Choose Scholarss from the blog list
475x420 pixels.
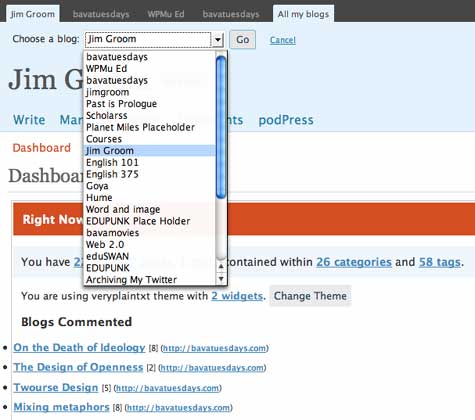[x=149, y=115]
